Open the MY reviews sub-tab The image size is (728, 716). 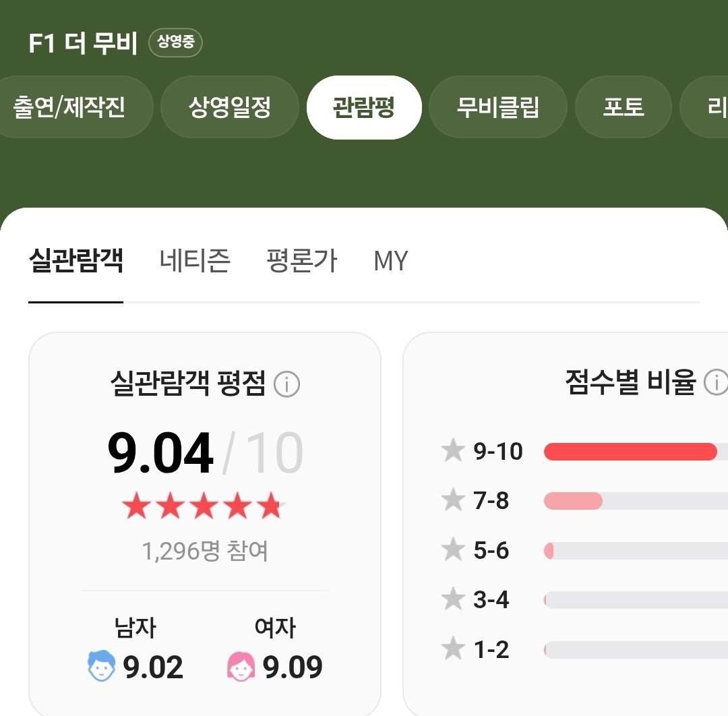pos(391,260)
